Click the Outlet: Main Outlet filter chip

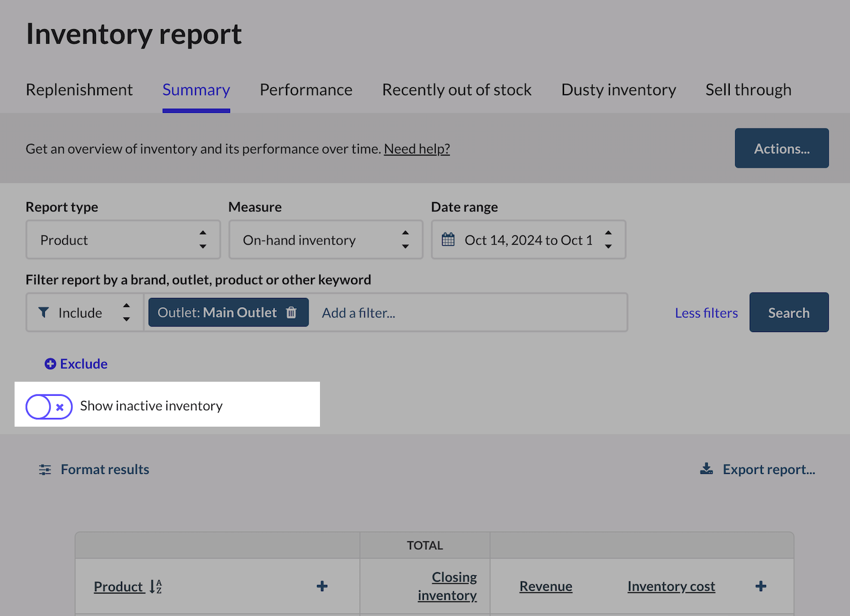[228, 313]
